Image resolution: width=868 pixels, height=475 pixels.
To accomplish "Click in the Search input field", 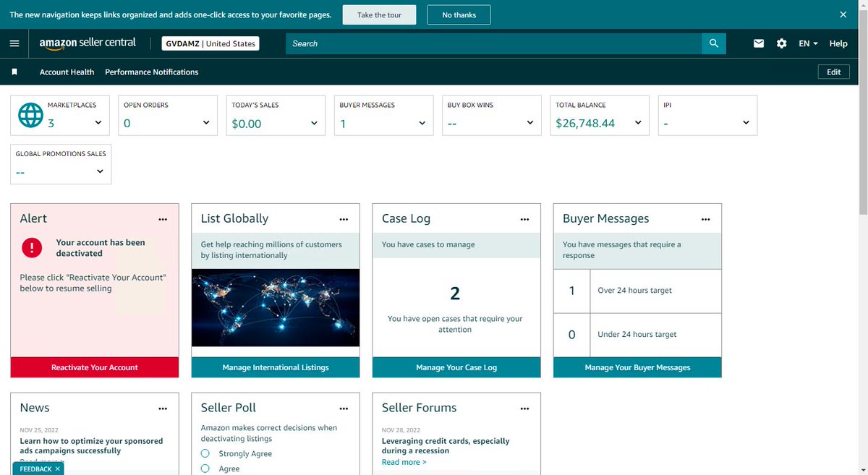I will pyautogui.click(x=493, y=43).
